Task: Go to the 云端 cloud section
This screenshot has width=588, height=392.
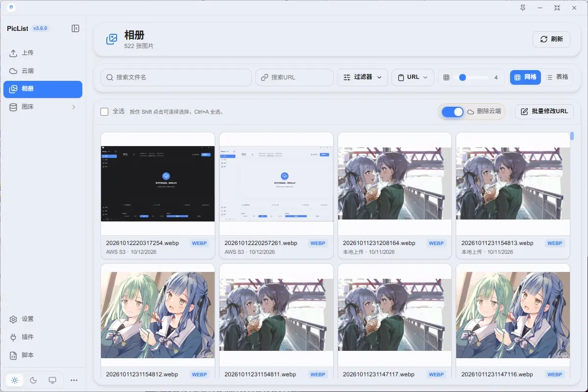Action: 43,71
